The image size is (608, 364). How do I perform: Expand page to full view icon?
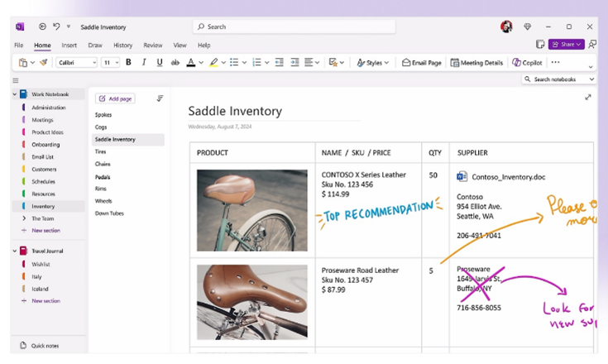(588, 98)
